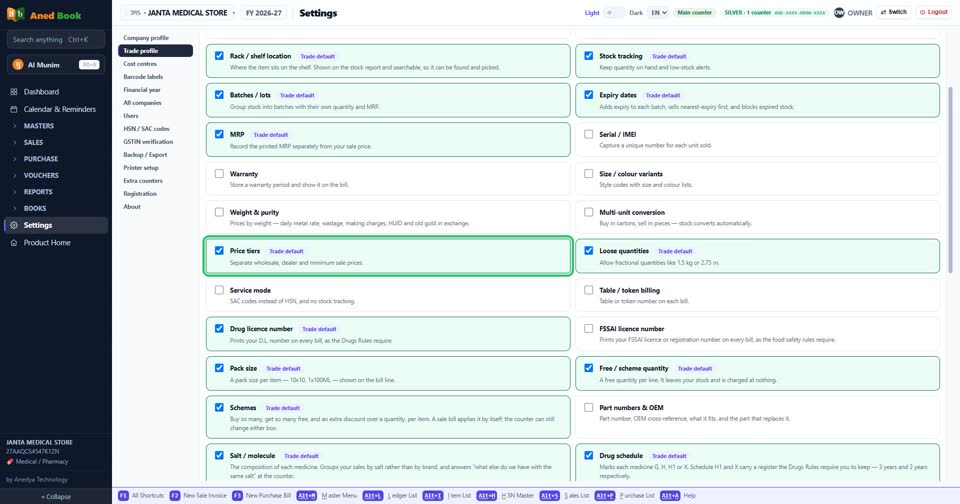The height and width of the screenshot is (504, 960).
Task: Click the Al Munim avatar icon
Action: tap(18, 65)
